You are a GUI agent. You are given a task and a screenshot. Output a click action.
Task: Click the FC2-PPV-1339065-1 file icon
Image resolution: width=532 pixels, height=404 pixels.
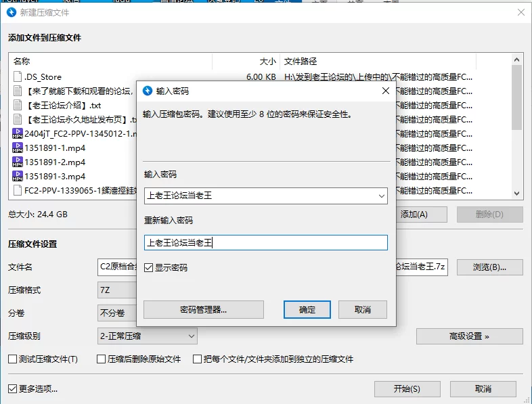18,190
